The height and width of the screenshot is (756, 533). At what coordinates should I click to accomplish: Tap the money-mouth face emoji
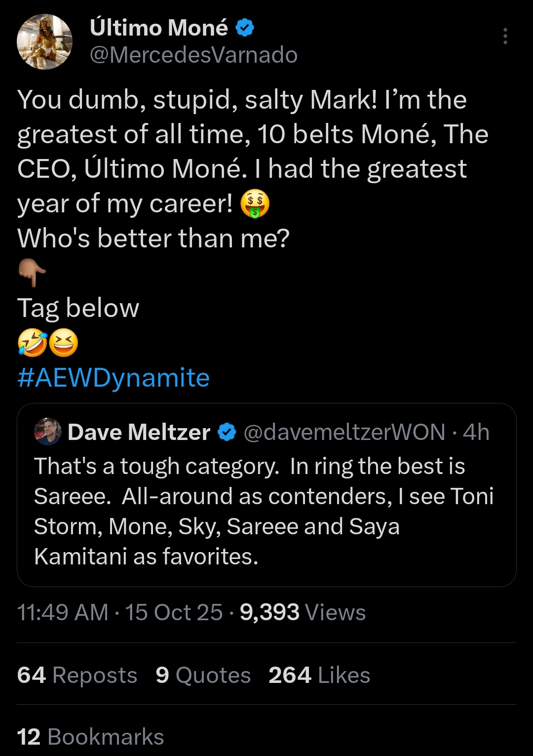coord(255,204)
